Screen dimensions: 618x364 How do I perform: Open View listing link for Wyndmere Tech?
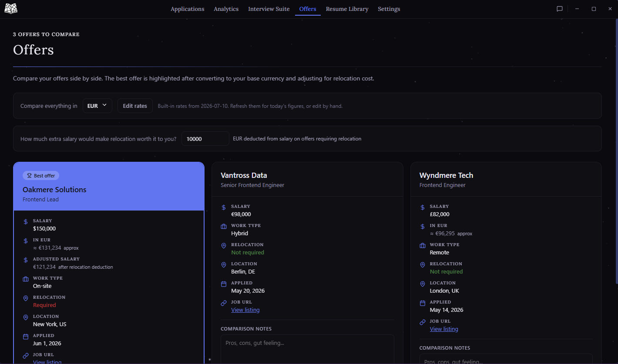pos(444,329)
